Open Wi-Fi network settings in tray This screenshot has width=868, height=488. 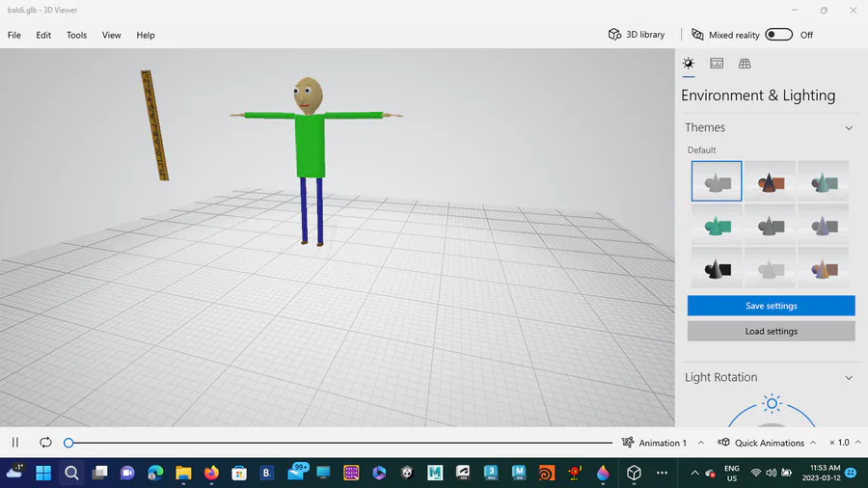[x=755, y=473]
